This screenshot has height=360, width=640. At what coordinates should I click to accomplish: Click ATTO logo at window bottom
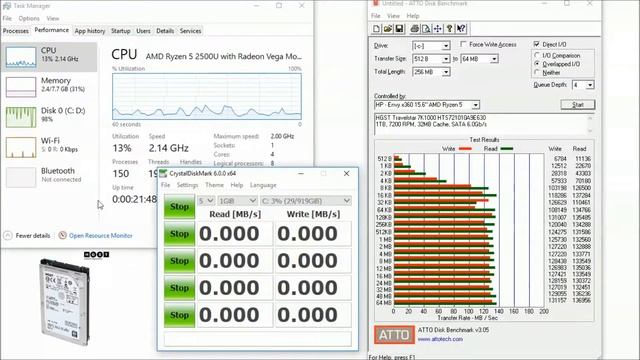point(394,335)
